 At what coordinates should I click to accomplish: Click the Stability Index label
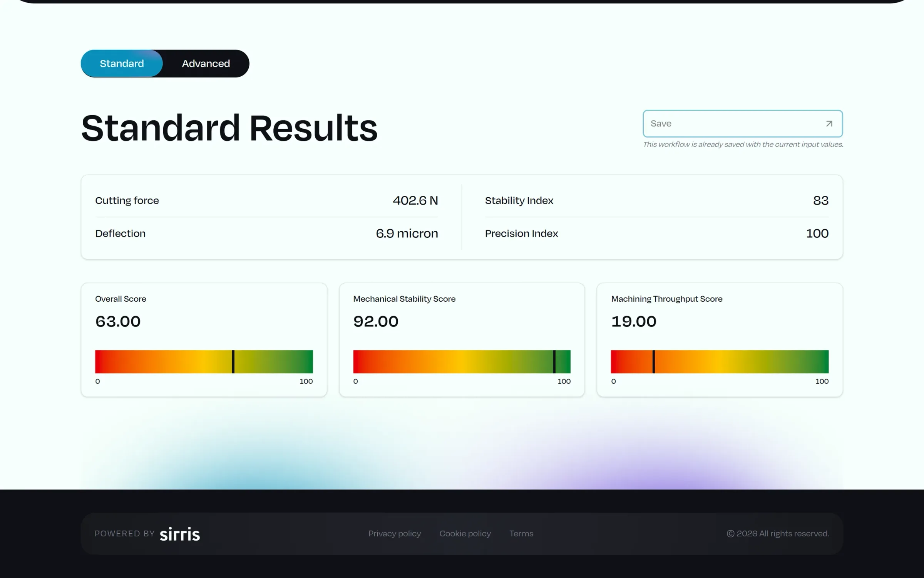click(519, 200)
